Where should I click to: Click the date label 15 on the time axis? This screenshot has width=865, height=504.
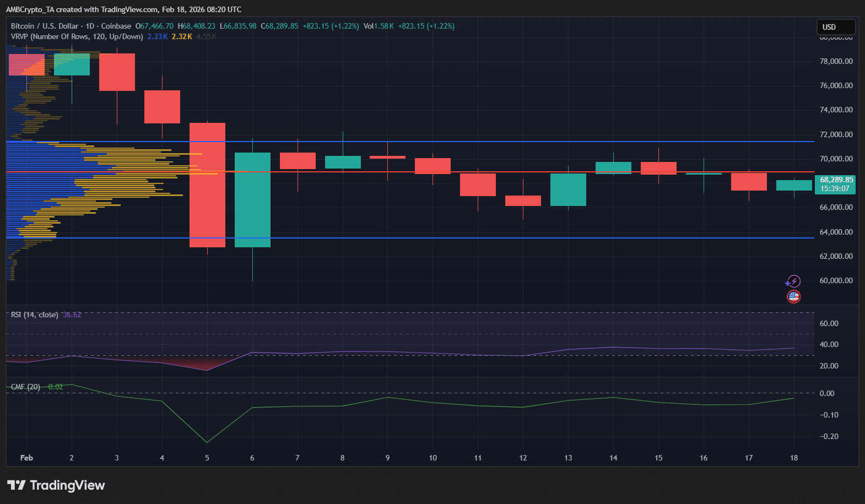click(658, 458)
